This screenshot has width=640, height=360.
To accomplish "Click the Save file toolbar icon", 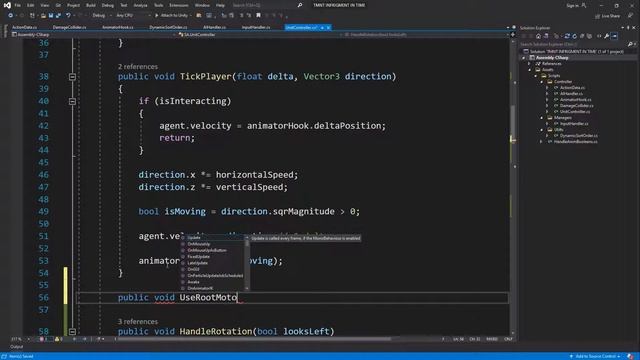I will [51, 16].
